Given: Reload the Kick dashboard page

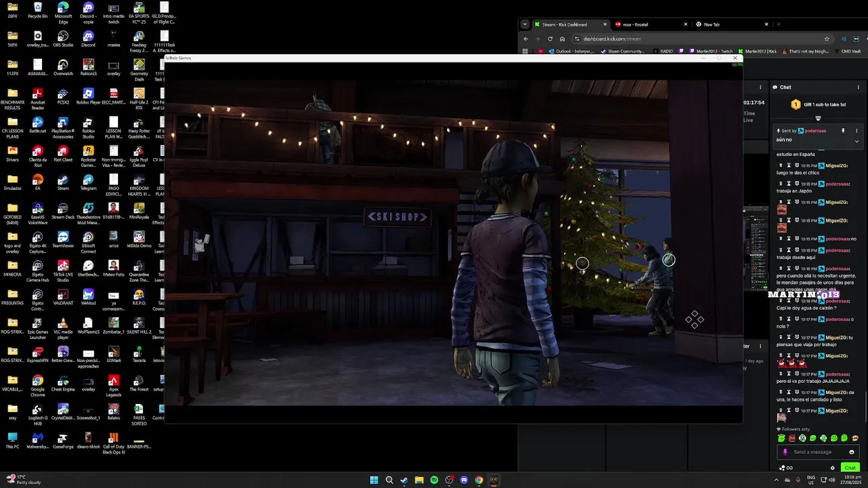Looking at the screenshot, I should coord(550,39).
